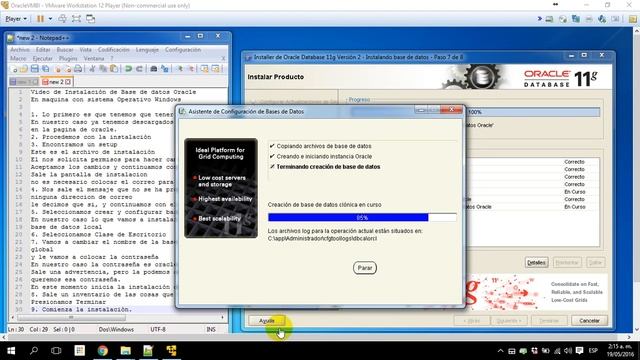Click the Print icon in Notepad++
This screenshot has height=360, width=640.
[78, 69]
